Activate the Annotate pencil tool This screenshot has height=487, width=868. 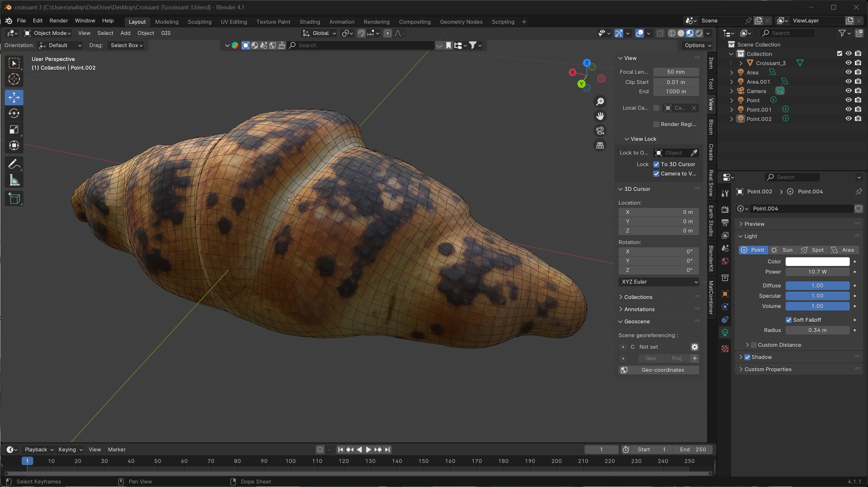(14, 164)
